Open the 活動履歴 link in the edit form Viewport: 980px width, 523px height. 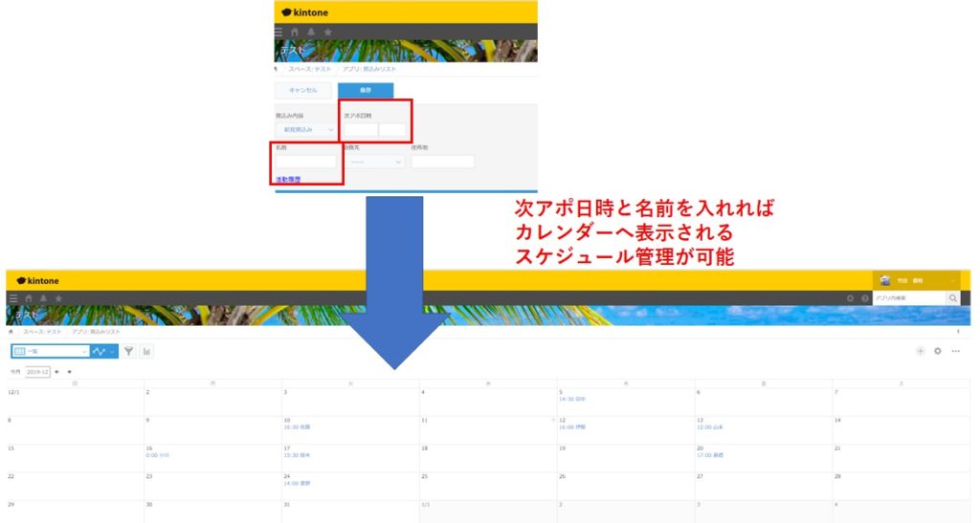(288, 179)
